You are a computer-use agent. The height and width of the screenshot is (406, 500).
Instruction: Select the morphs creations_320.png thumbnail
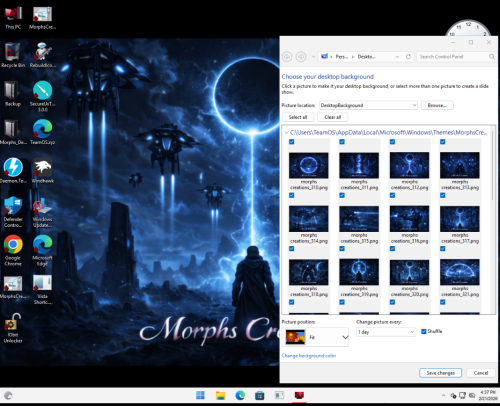click(x=409, y=272)
